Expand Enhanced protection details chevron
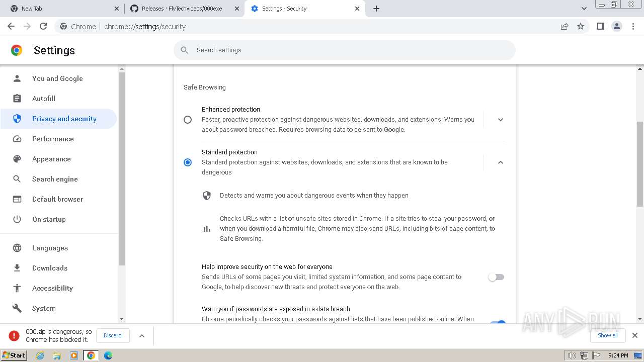 [500, 120]
